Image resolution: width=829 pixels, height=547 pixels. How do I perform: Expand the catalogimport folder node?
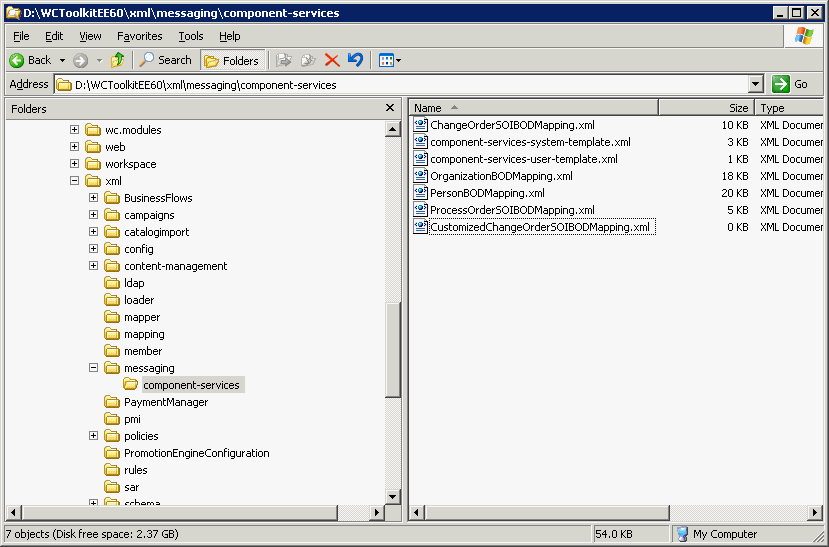pyautogui.click(x=94, y=231)
